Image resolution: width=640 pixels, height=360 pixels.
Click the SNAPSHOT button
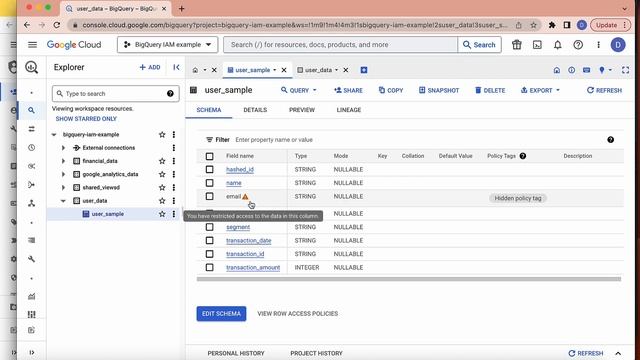(x=439, y=90)
